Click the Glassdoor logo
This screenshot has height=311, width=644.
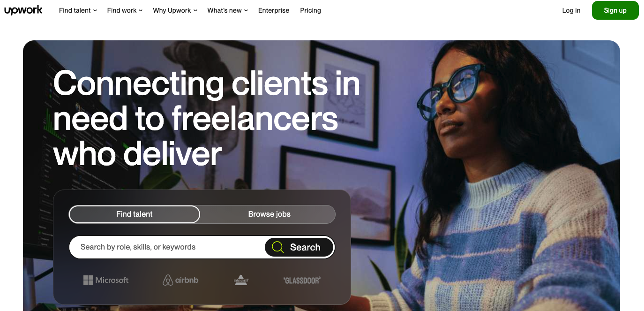point(302,281)
